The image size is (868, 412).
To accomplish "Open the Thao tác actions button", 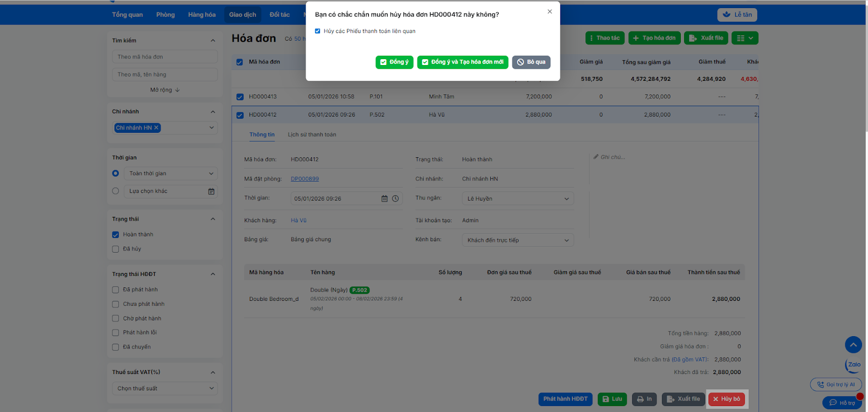I will click(x=605, y=38).
